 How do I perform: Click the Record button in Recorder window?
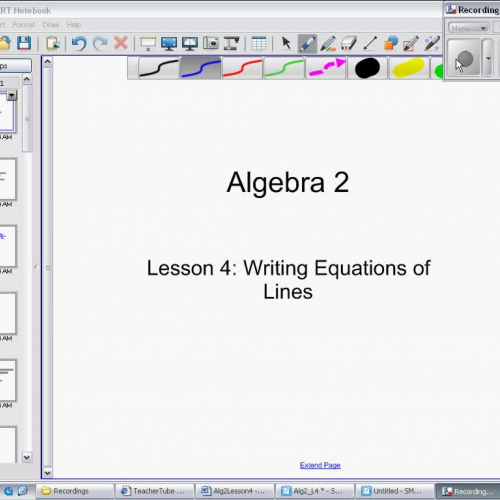[464, 58]
